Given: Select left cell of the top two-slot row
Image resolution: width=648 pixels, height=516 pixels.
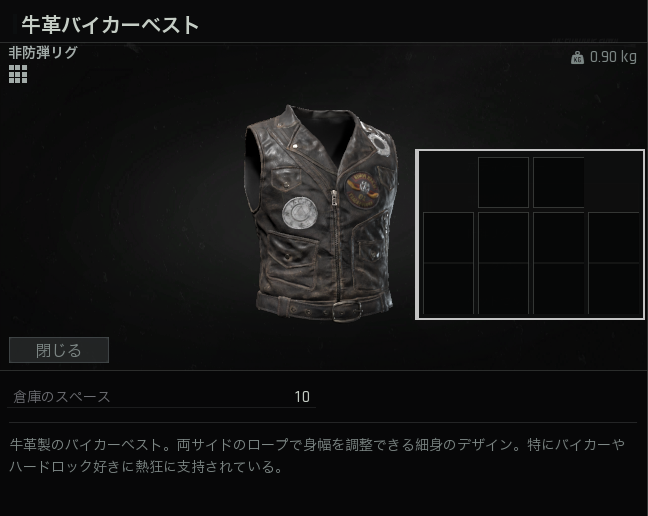Looking at the screenshot, I should (503, 182).
